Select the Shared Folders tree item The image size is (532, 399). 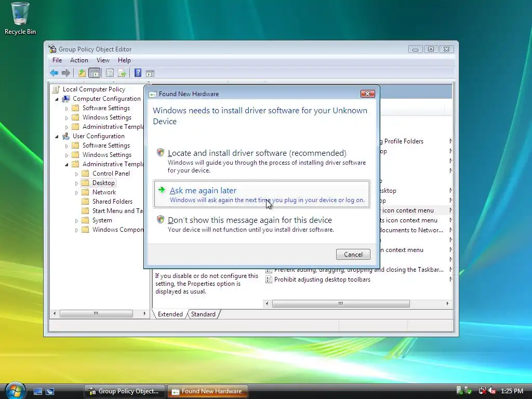112,202
